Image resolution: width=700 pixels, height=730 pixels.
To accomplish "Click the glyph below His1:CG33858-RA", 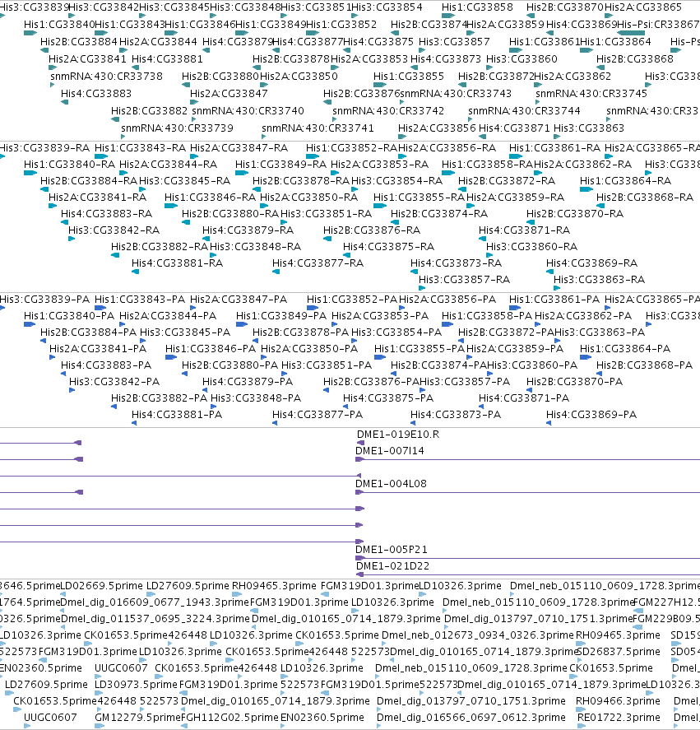I will (x=448, y=173).
